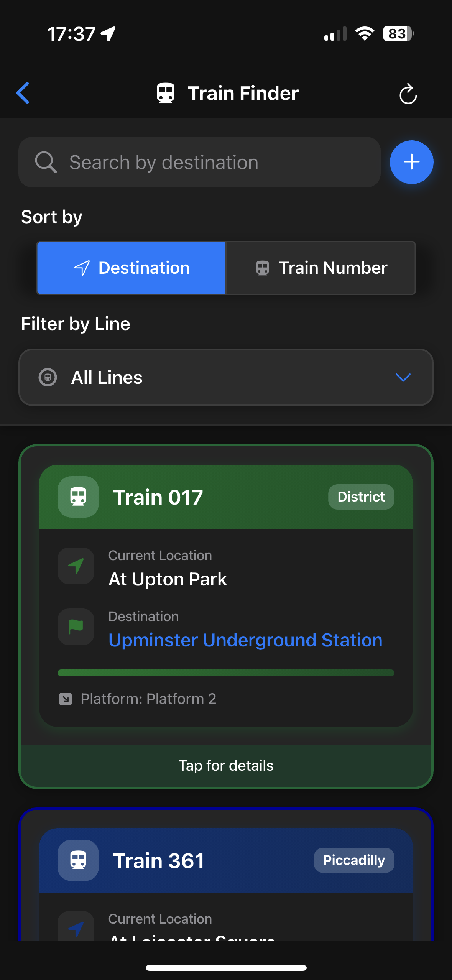Tap the green flag Destination icon

(76, 627)
